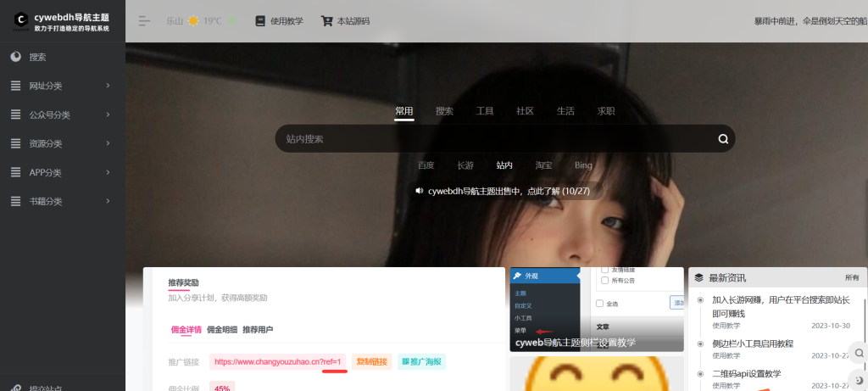Switch to the 社区 tab
This screenshot has width=868, height=391.
click(x=526, y=111)
